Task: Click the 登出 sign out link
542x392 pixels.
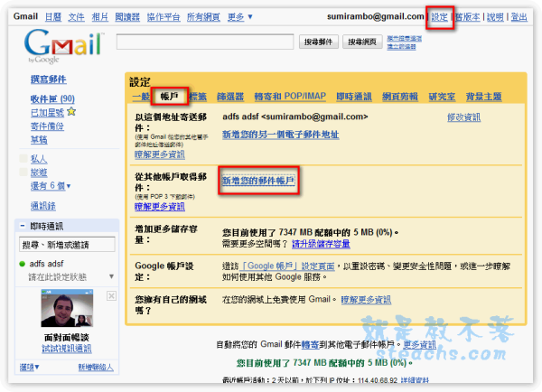Action: 519,17
